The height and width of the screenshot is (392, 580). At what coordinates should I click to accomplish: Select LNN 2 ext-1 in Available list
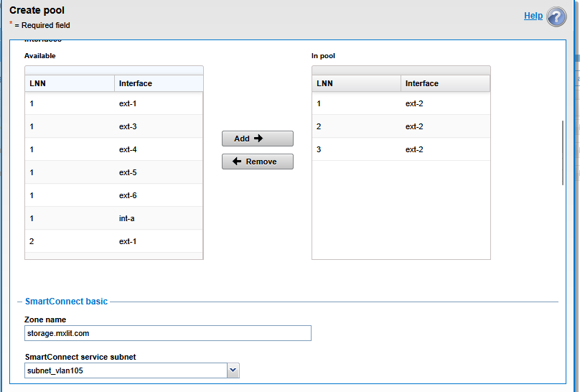(113, 241)
